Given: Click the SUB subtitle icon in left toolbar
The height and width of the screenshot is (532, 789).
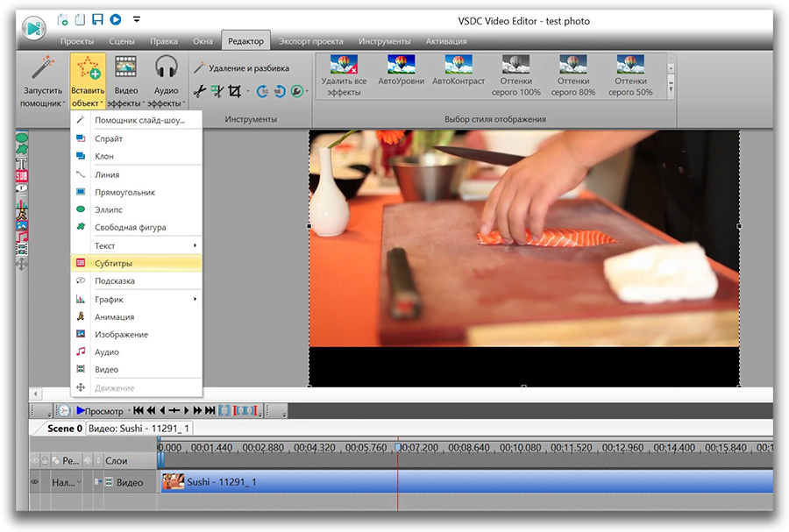Looking at the screenshot, I should point(22,176).
